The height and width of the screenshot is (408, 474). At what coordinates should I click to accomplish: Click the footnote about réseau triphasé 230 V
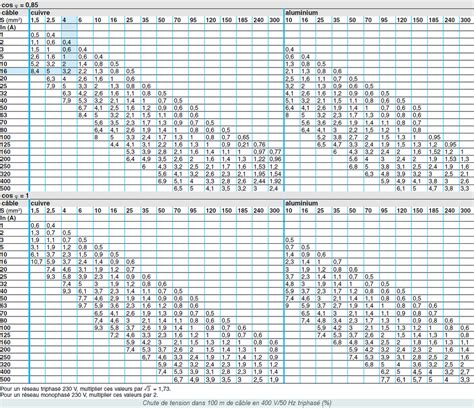tap(85, 389)
